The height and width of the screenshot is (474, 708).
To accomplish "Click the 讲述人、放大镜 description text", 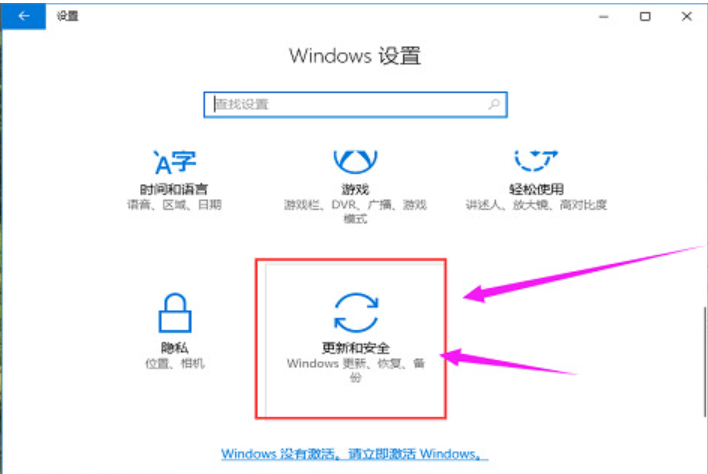I will pyautogui.click(x=536, y=205).
